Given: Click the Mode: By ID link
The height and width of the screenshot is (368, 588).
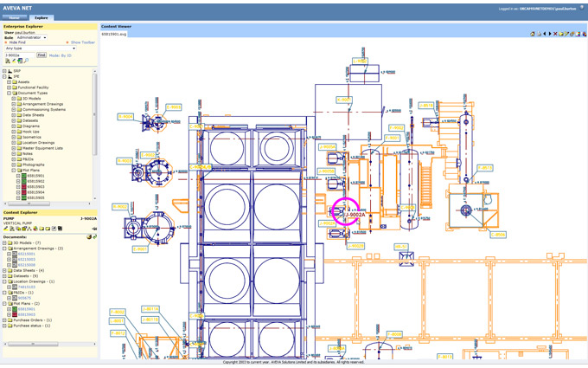Looking at the screenshot, I should [x=60, y=55].
